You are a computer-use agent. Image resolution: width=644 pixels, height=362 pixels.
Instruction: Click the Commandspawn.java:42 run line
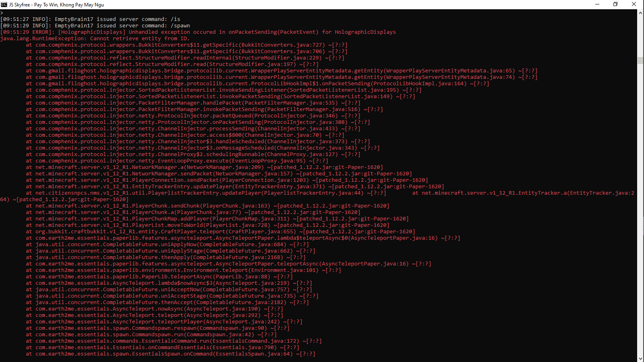tap(151, 335)
